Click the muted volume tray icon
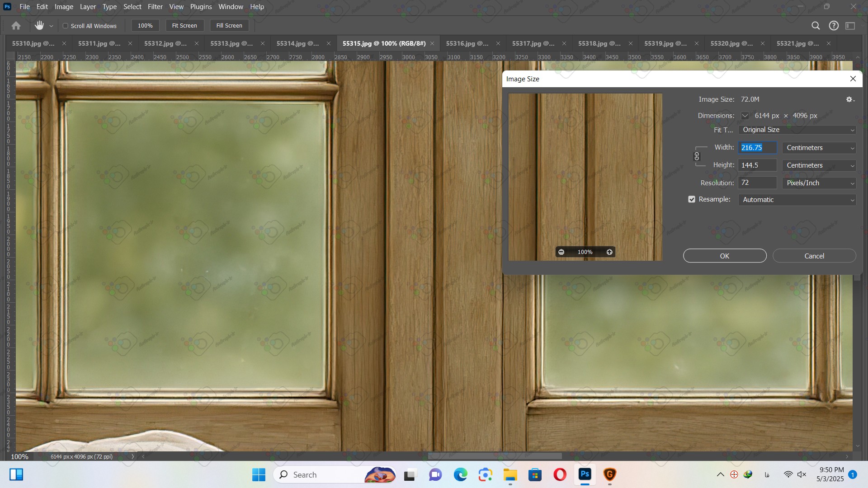The width and height of the screenshot is (868, 488). click(802, 474)
